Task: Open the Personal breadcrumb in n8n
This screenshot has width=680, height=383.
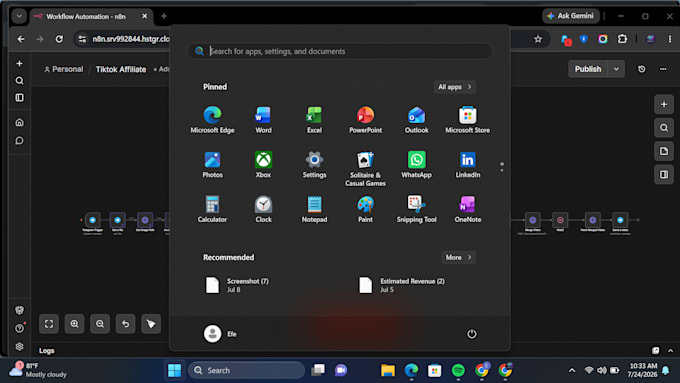Action: [64, 69]
